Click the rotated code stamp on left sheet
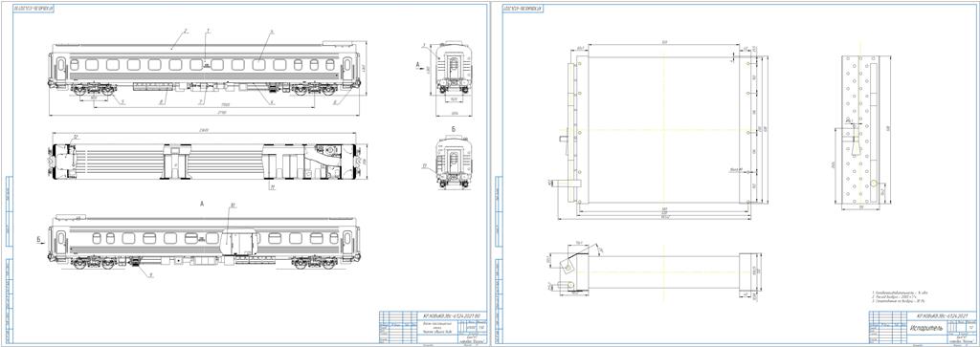This screenshot has width=980, height=347. 33,8
